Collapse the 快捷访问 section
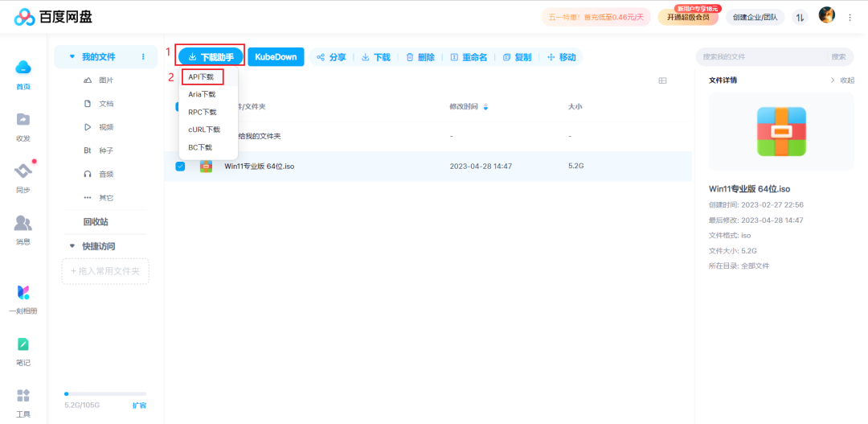Image resolution: width=868 pixels, height=424 pixels. pos(72,246)
